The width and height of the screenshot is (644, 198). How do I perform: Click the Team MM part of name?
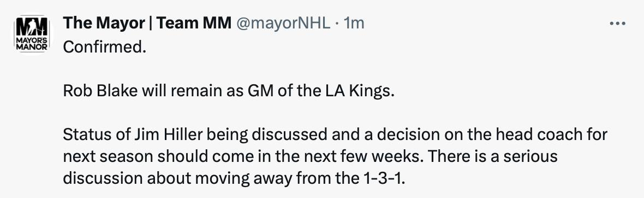click(x=193, y=24)
